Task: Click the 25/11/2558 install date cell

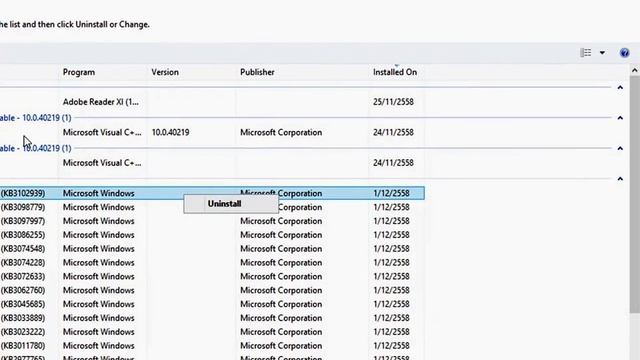Action: click(393, 102)
